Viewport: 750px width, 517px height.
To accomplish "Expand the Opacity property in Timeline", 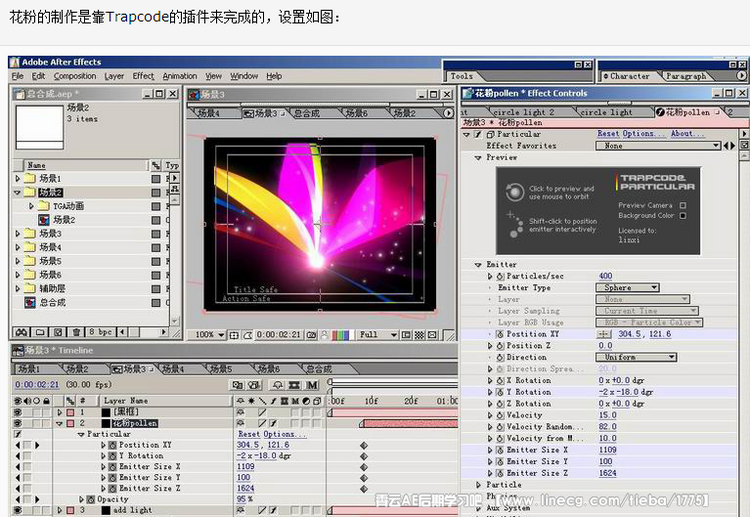I will coord(82,499).
